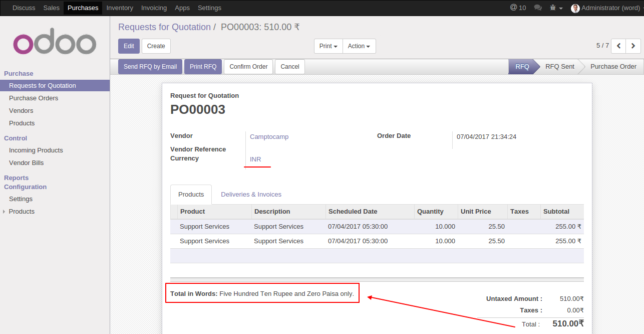Screen dimensions: 644x334
Task: Click the Scheduled Date column header
Action: click(x=370, y=212)
